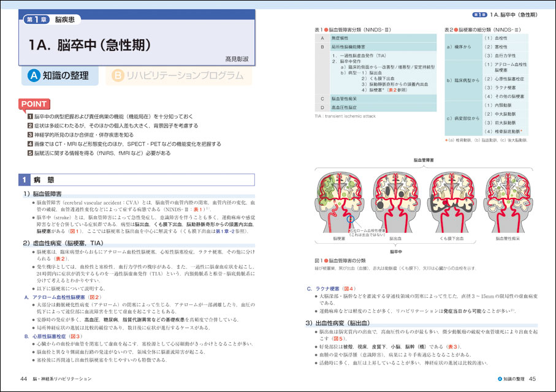Click the blue circle marking the atheroma embolus
Viewport: 556px width, 392px height.
click(350, 219)
